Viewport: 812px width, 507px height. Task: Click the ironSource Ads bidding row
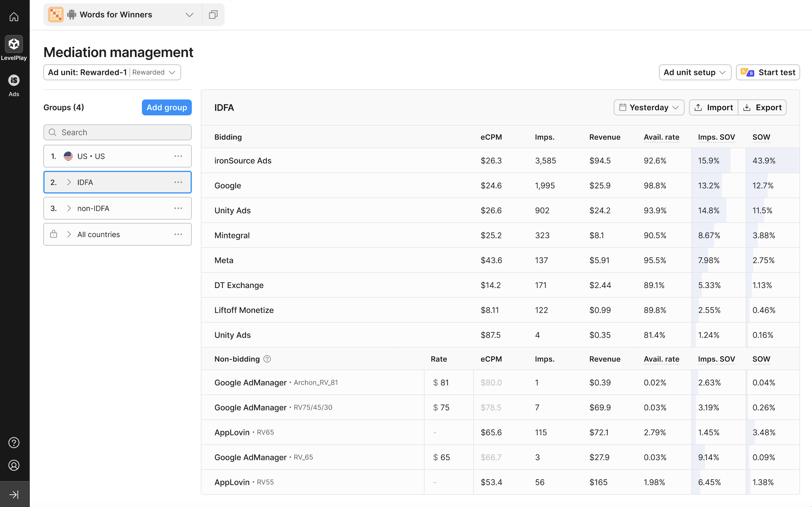pyautogui.click(x=500, y=161)
